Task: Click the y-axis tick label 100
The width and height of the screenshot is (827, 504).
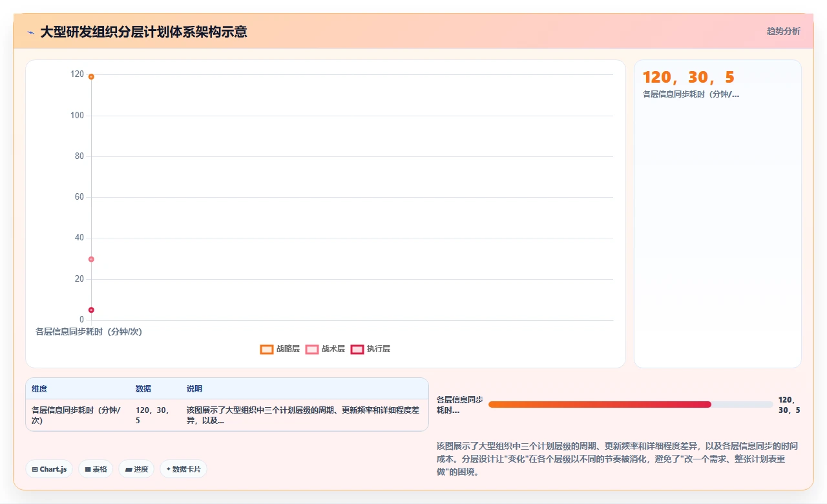Action: (78, 116)
